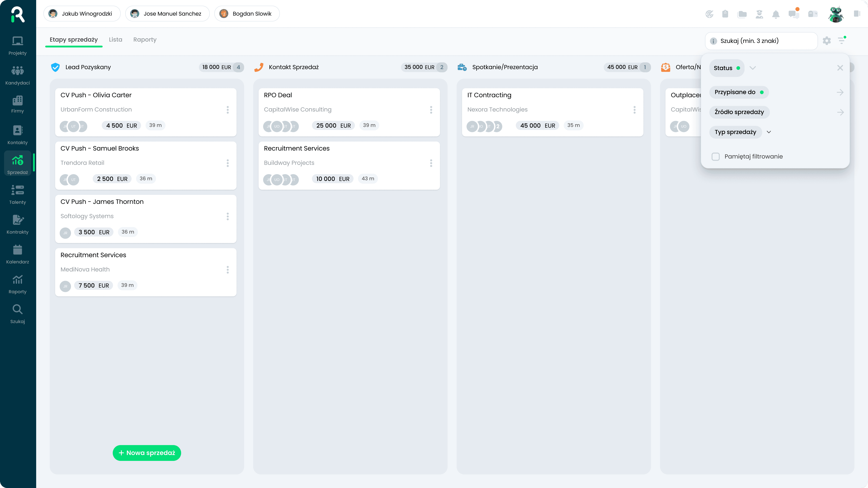This screenshot has width=868, height=488.
Task: Open the Talenty sidebar section
Action: tap(18, 194)
